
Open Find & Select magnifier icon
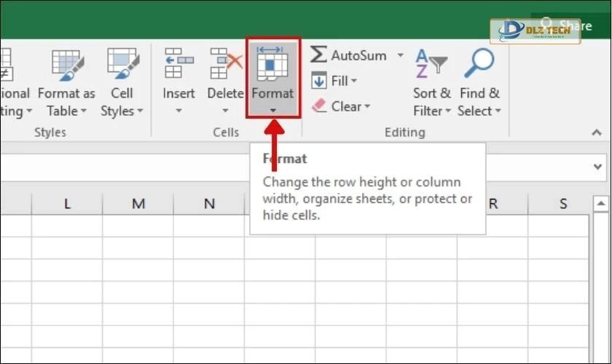[479, 63]
